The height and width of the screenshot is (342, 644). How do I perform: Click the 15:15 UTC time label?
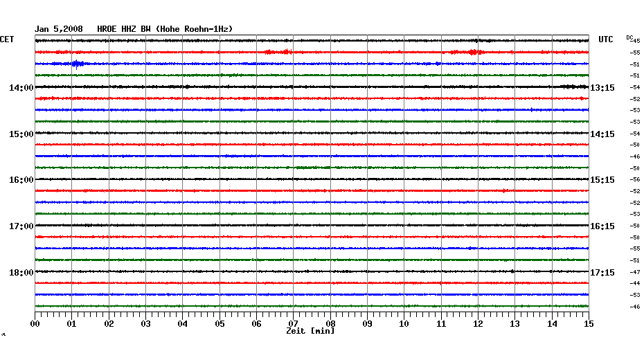602,180
